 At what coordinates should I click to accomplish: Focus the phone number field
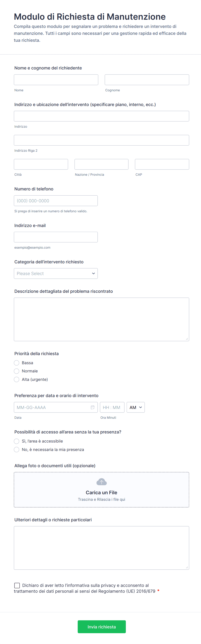[x=56, y=201]
